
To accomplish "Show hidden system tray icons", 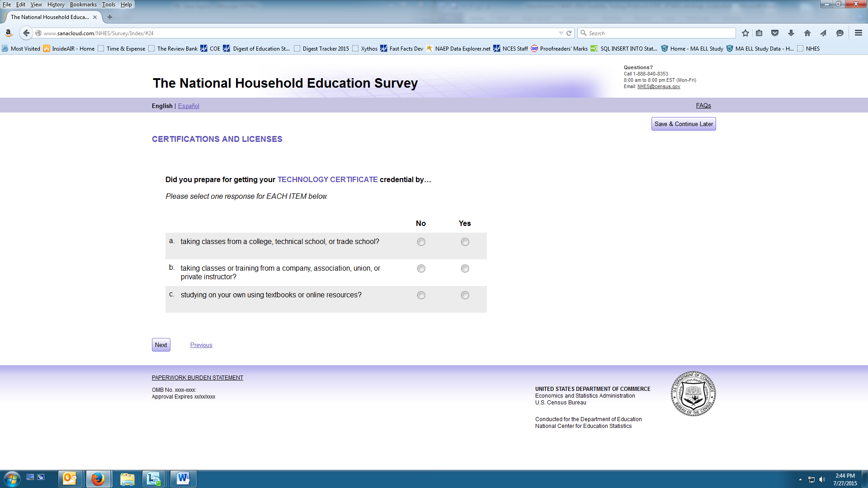I will 800,479.
